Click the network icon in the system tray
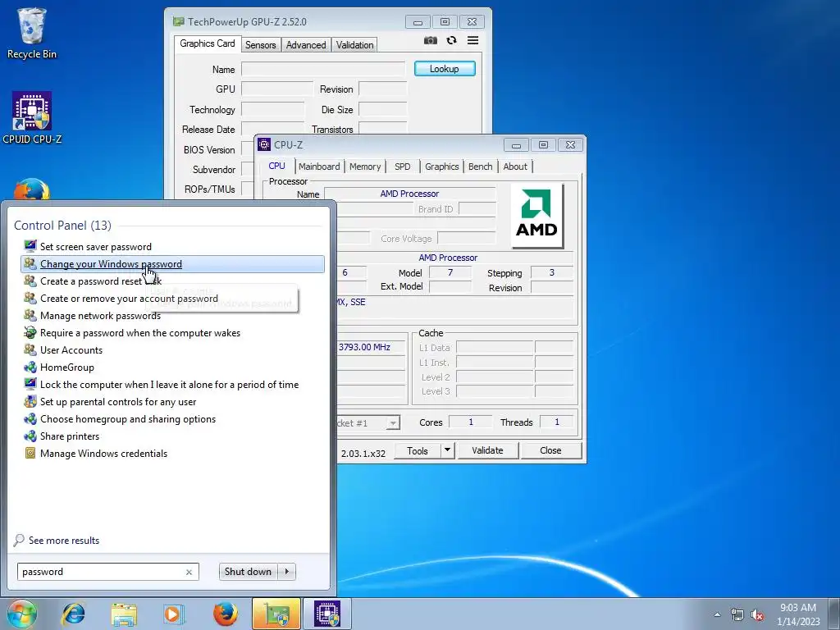840x630 pixels. pyautogui.click(x=737, y=614)
